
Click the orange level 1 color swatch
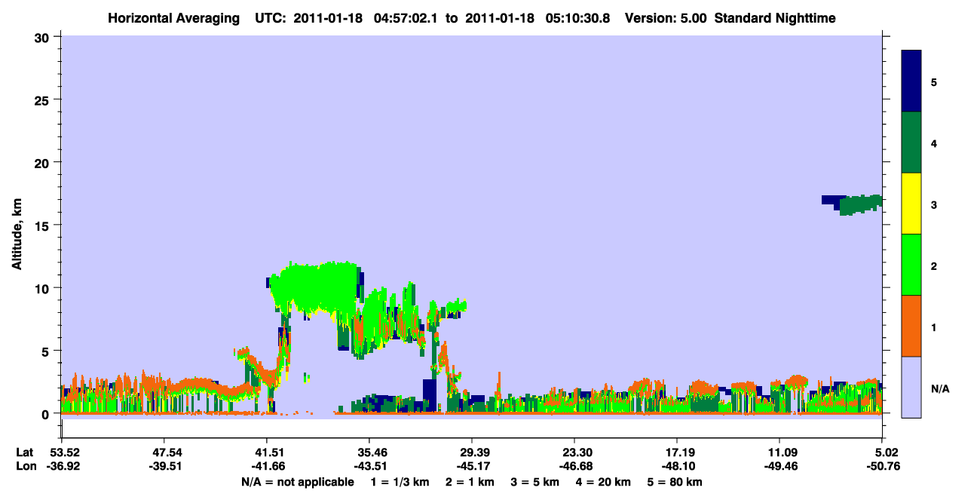point(911,326)
